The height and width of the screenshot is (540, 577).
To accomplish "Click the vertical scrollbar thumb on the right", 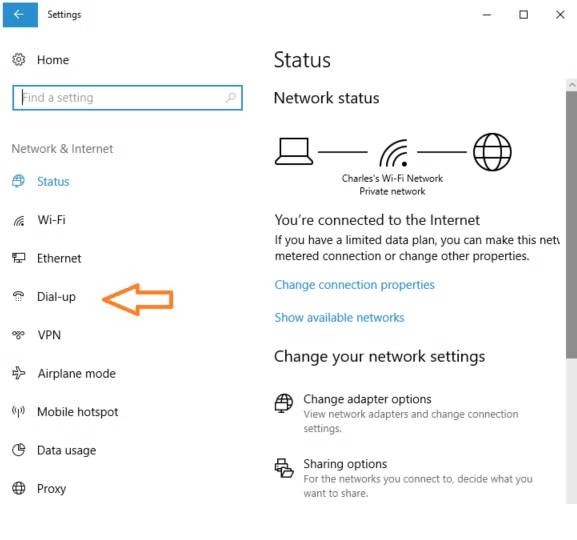I will (x=571, y=225).
